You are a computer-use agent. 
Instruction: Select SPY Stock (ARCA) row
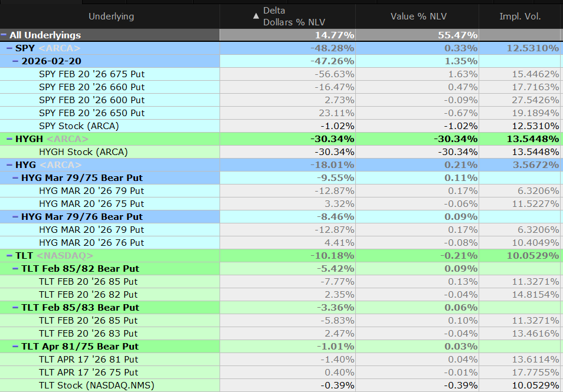coord(280,126)
